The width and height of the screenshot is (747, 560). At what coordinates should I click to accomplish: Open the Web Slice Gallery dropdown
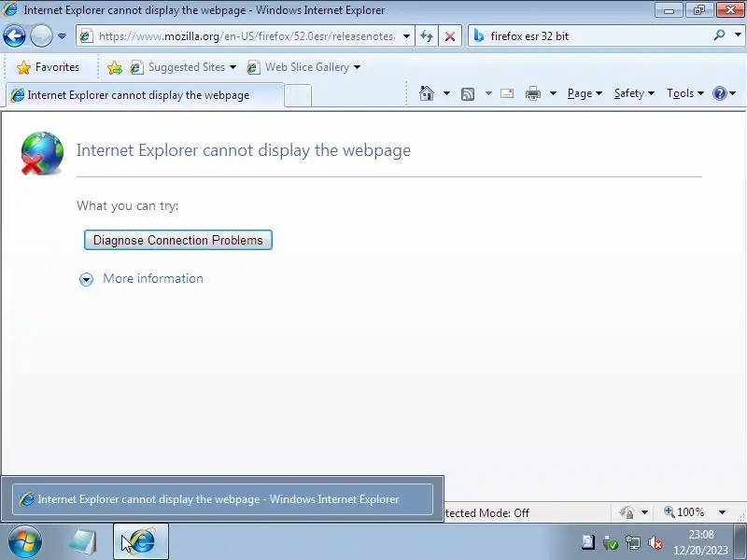(x=303, y=67)
